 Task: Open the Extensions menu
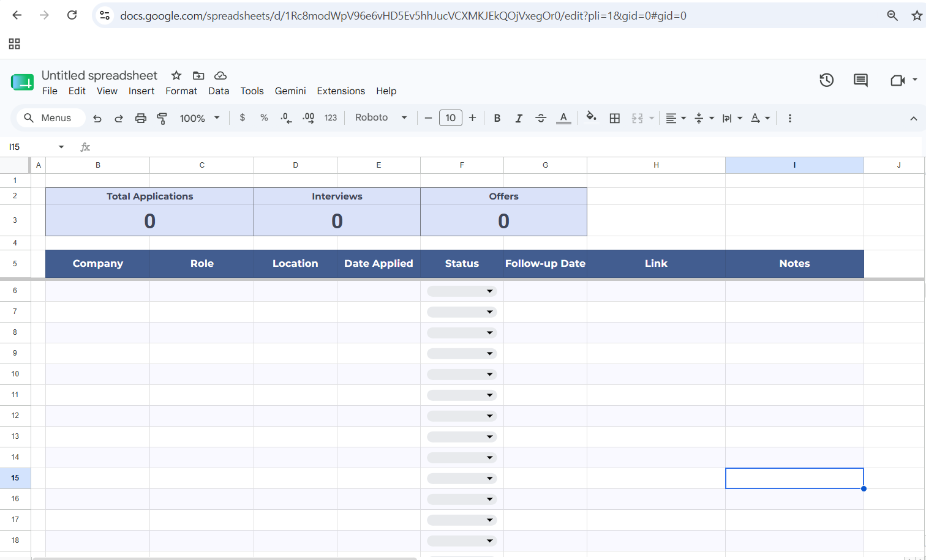[x=341, y=91]
